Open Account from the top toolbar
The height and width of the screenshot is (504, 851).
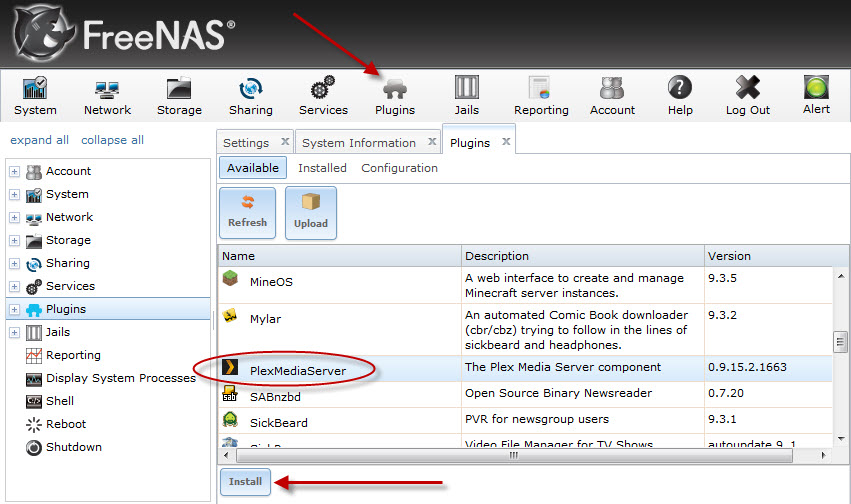click(x=612, y=96)
